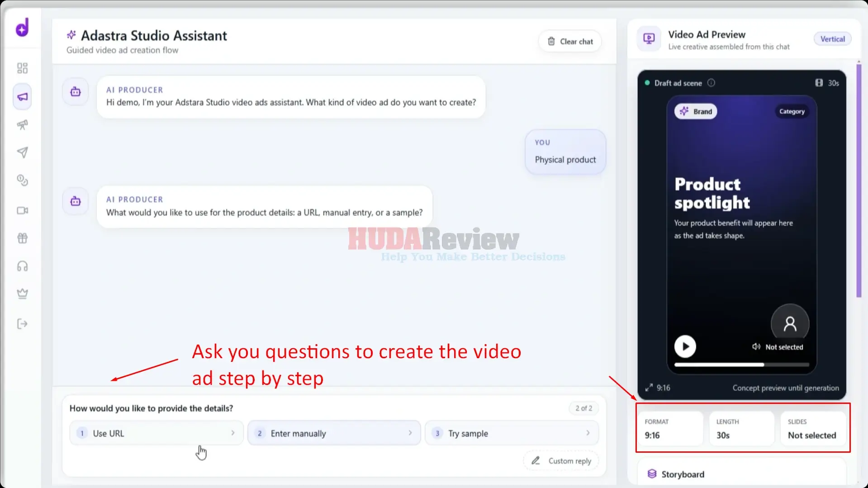Click the Clear chat button
This screenshot has width=868, height=488.
[x=570, y=42]
